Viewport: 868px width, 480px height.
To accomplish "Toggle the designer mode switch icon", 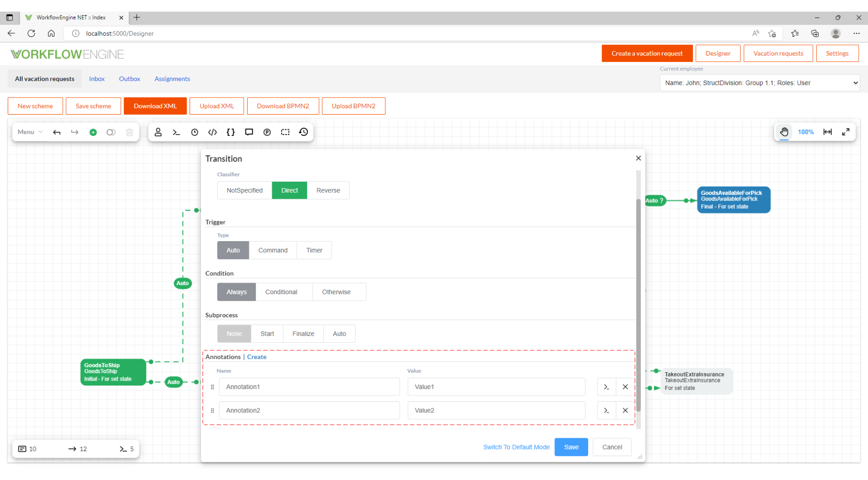I will pyautogui.click(x=111, y=132).
